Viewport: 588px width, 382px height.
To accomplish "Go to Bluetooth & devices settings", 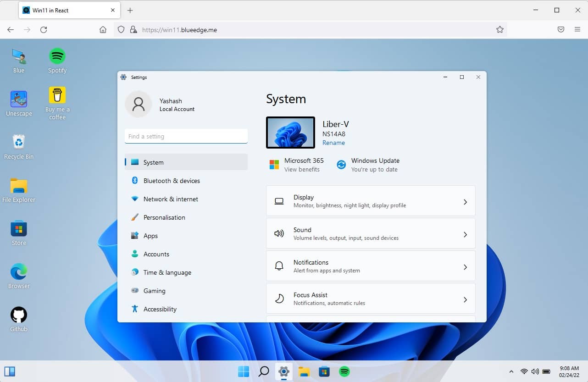I will 186,181.
